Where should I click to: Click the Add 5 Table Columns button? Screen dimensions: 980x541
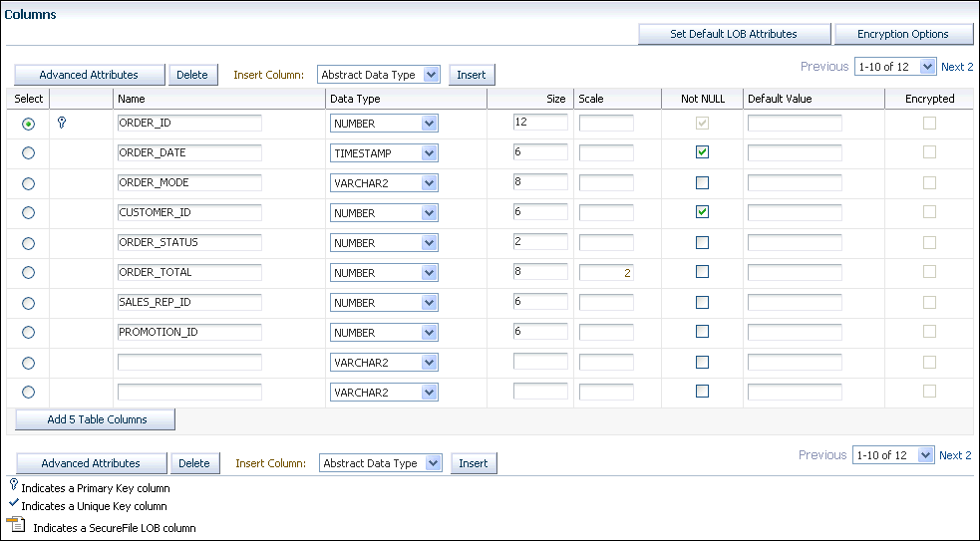(x=96, y=419)
